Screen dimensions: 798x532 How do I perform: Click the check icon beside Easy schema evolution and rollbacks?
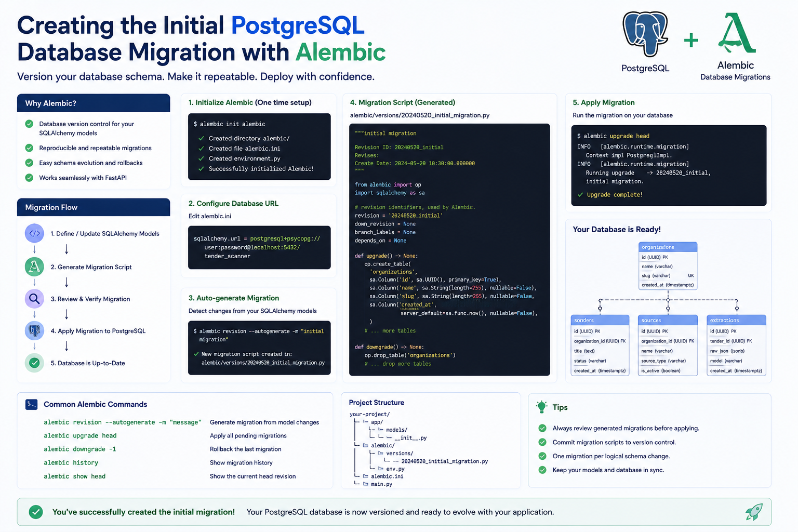pos(29,163)
